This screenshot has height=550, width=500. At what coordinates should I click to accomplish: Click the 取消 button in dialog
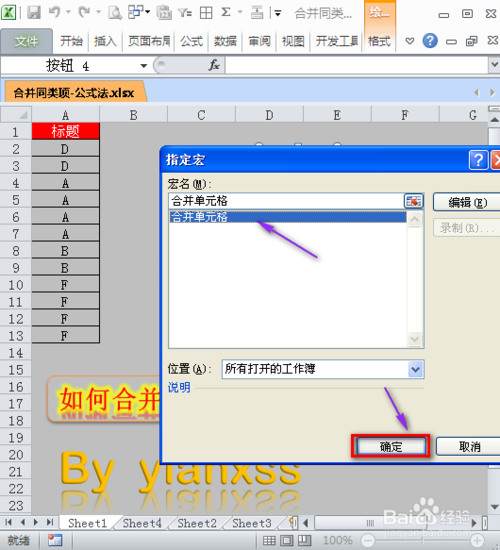click(x=469, y=447)
